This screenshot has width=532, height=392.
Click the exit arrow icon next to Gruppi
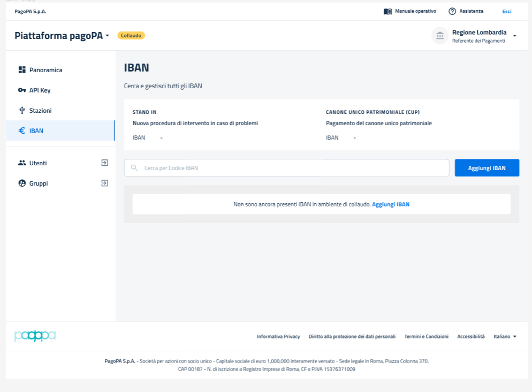(105, 183)
